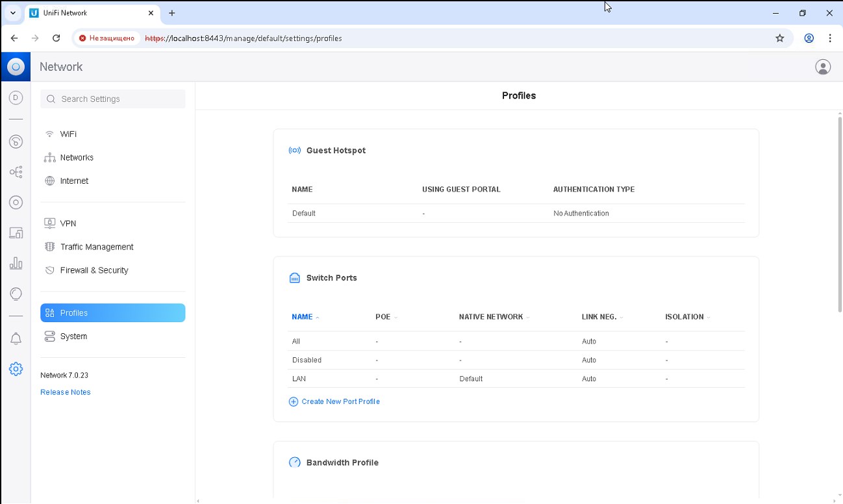843x504 pixels.
Task: Click the Default native network cell
Action: 471,379
